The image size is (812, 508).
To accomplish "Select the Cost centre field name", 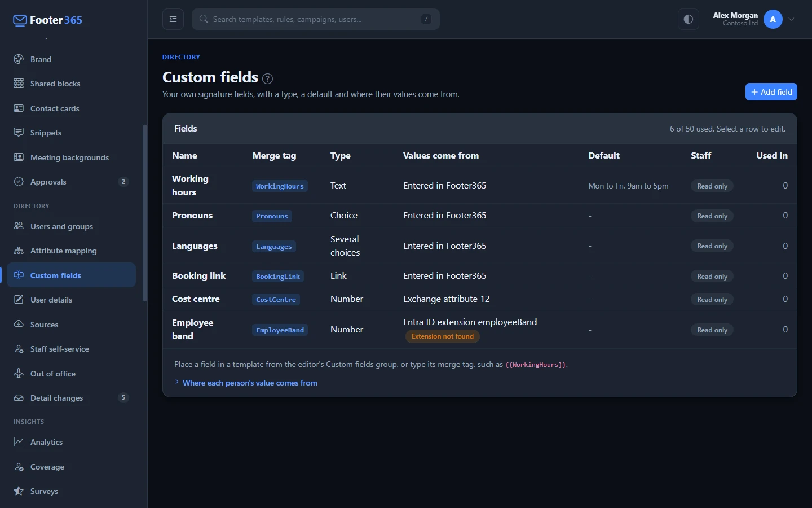I will click(x=196, y=299).
